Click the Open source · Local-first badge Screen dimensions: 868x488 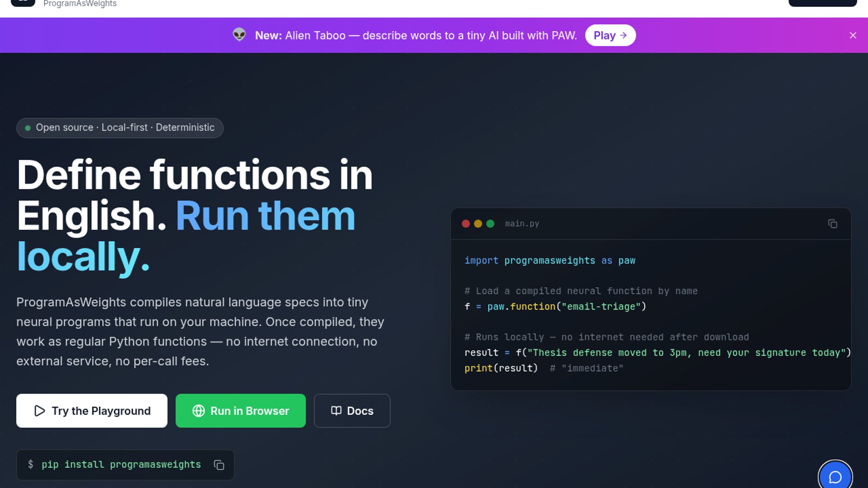[x=120, y=128]
